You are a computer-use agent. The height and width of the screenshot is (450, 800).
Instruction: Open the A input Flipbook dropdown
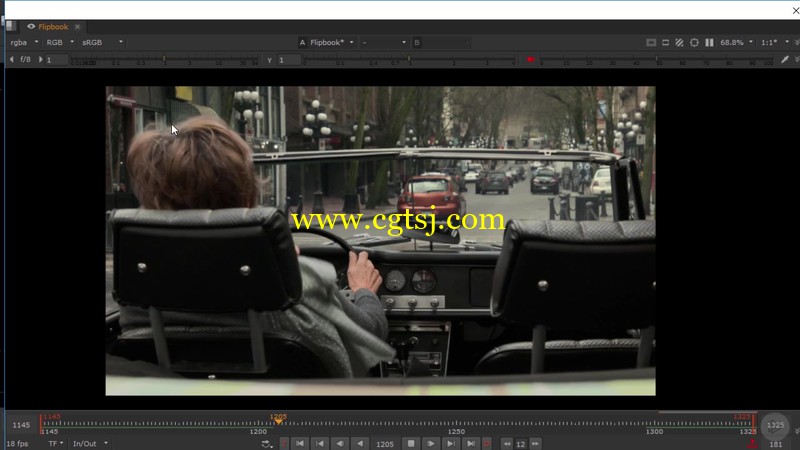331,42
